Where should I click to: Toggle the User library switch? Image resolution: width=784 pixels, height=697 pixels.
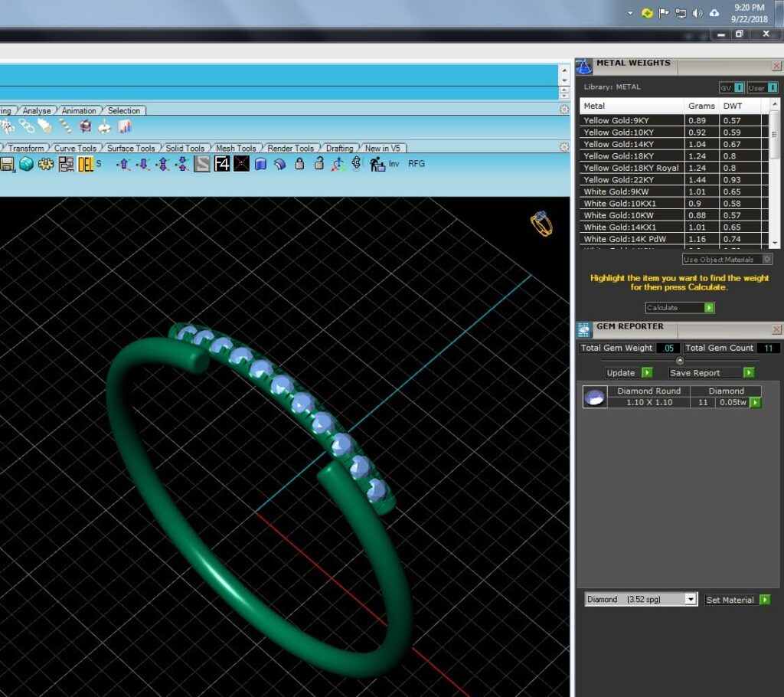tap(763, 87)
